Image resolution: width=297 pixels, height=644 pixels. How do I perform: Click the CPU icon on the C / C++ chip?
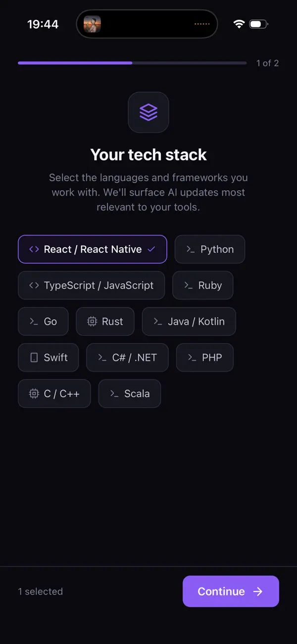[x=33, y=393]
